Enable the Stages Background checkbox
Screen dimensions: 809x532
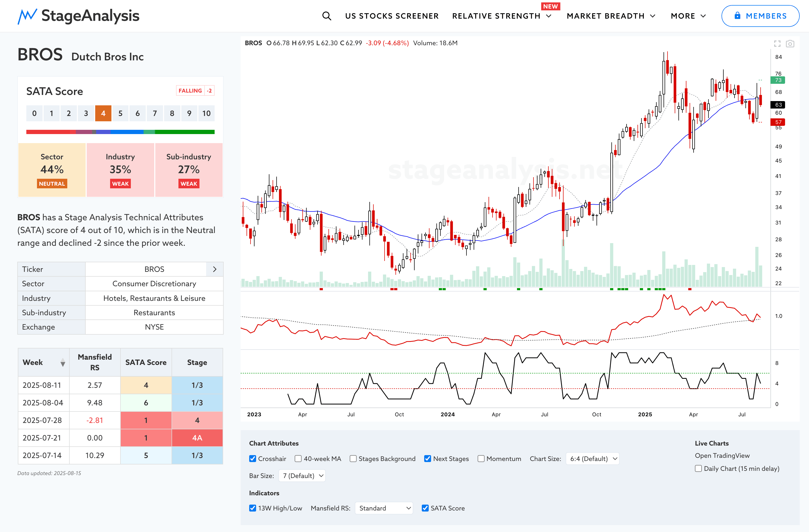tap(353, 459)
